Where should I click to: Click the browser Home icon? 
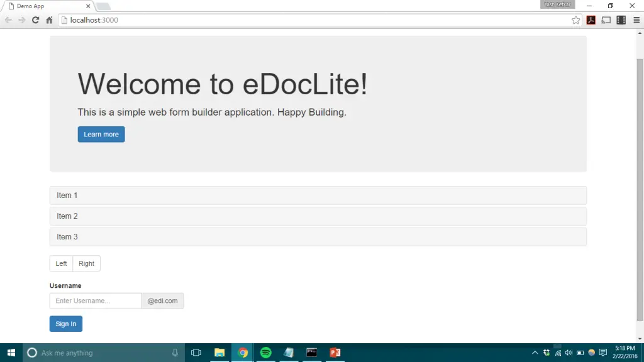pyautogui.click(x=49, y=20)
